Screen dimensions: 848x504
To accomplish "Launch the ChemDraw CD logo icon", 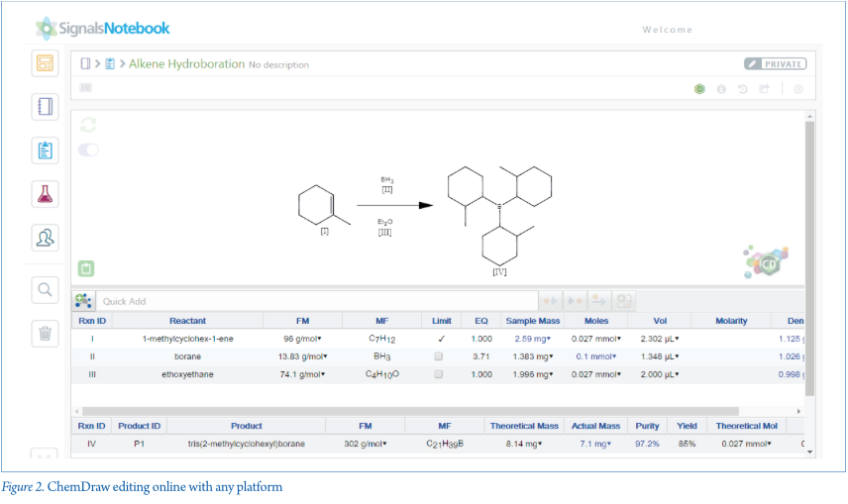I will click(x=768, y=263).
